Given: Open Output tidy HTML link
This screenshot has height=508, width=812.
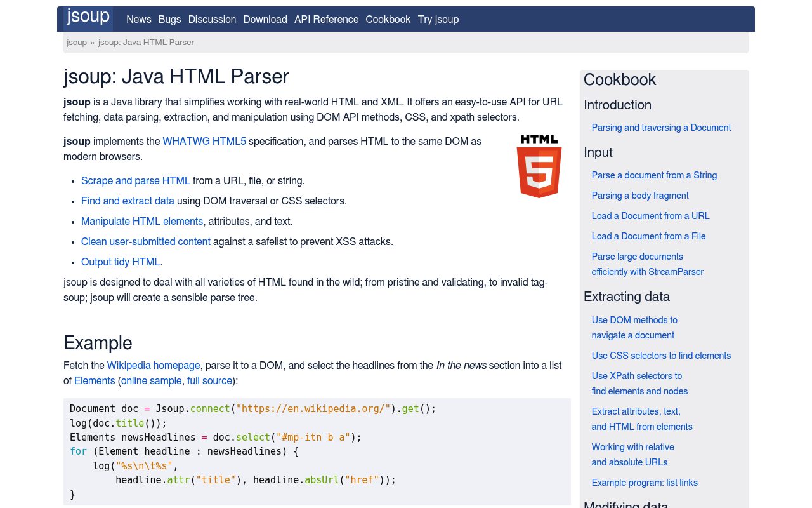Looking at the screenshot, I should click(121, 262).
